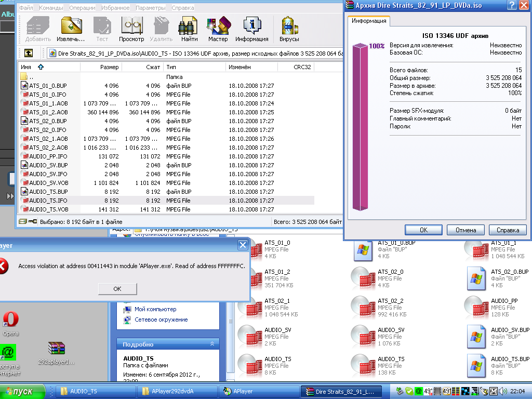Open the Избранное menu
This screenshot has height=399, width=532.
coord(115,8)
